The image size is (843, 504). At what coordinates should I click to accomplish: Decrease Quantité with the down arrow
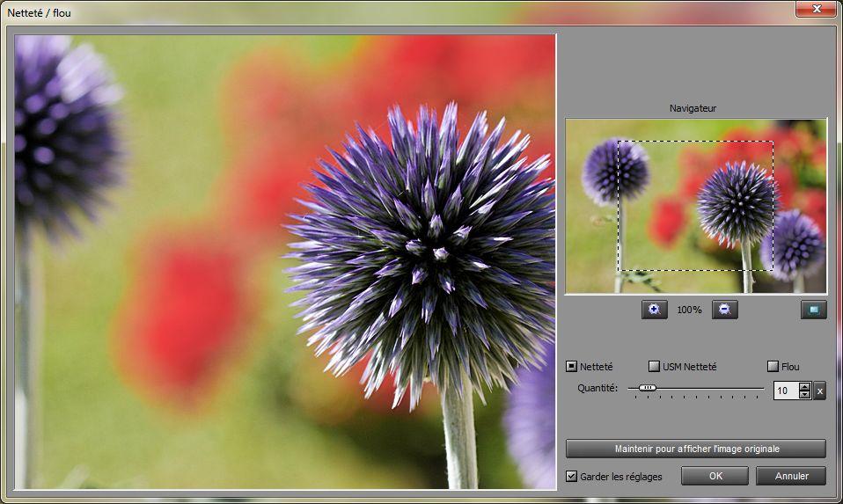click(x=804, y=395)
